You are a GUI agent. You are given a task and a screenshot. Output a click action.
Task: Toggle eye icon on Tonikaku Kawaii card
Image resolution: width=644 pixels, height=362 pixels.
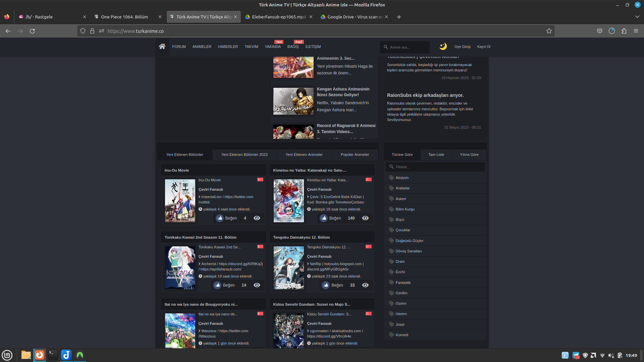(x=257, y=285)
